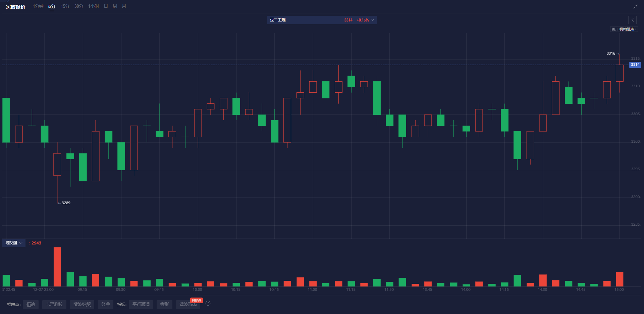Click the 12-27 23:00 time axis label

43,290
